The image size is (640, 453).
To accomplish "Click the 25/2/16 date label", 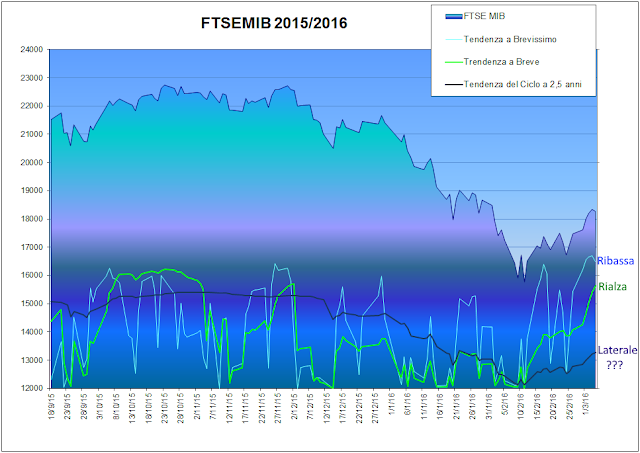I will [568, 408].
